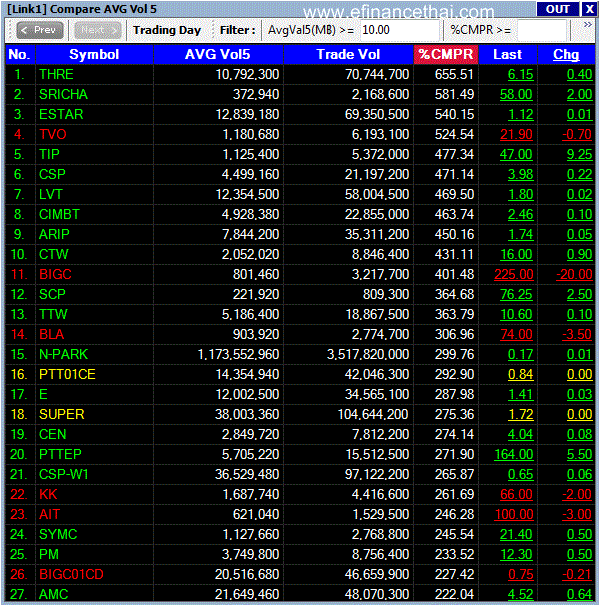Select symbol SYMC
The width and height of the screenshot is (605, 606).
tap(58, 535)
